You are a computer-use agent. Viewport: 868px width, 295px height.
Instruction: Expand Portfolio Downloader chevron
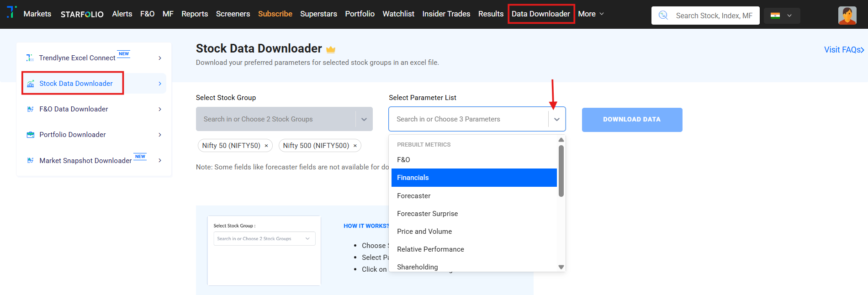[x=160, y=135]
